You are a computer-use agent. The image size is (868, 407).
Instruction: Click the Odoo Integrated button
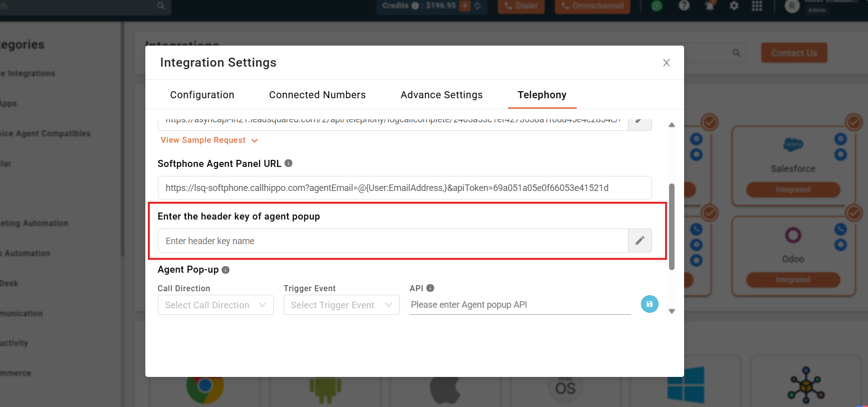tap(793, 280)
